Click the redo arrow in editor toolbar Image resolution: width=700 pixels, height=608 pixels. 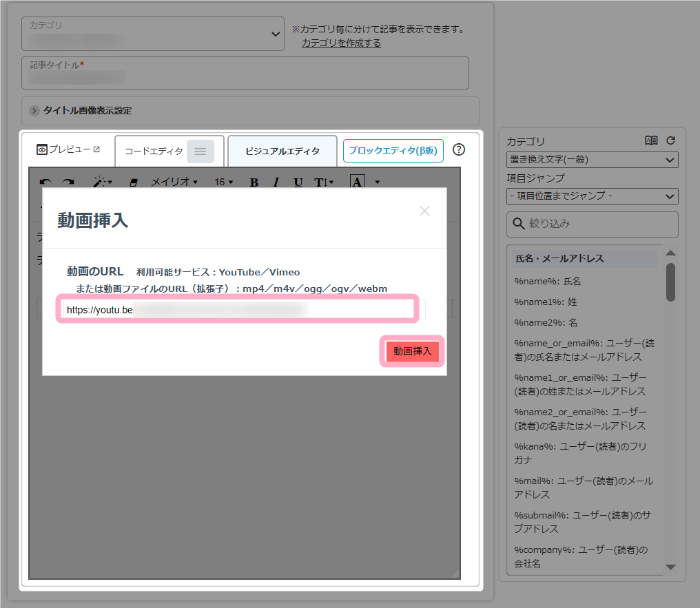point(68,182)
